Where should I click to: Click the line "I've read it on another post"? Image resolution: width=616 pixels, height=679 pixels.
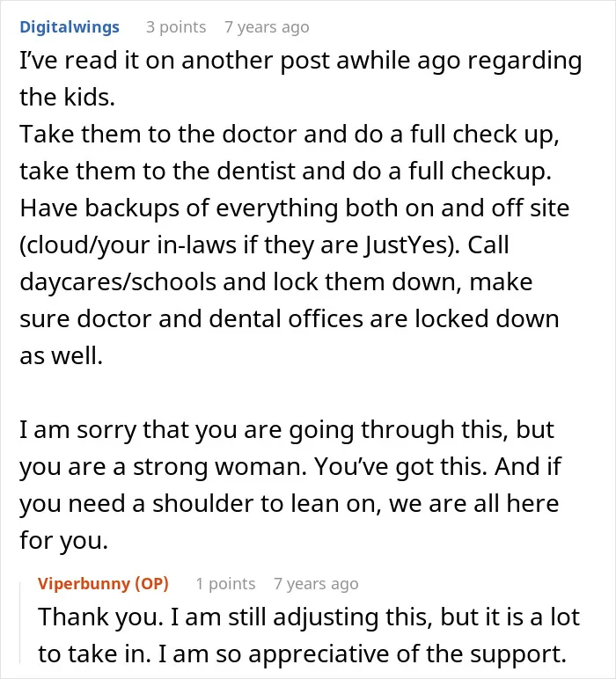click(x=301, y=61)
